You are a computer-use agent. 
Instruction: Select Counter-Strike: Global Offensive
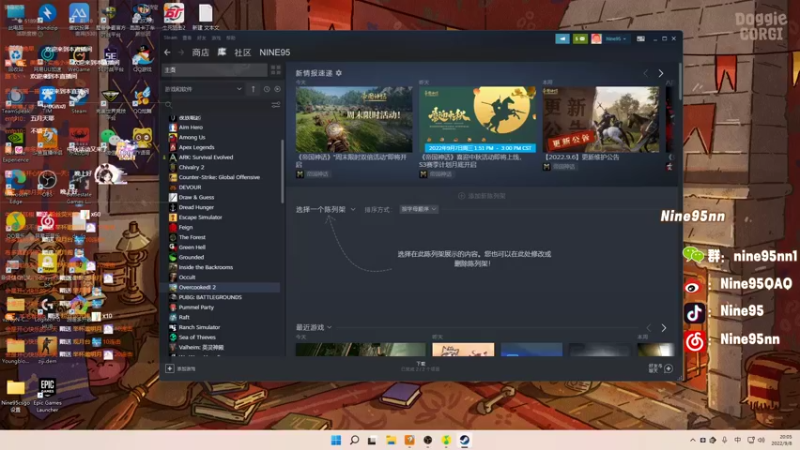[x=220, y=177]
